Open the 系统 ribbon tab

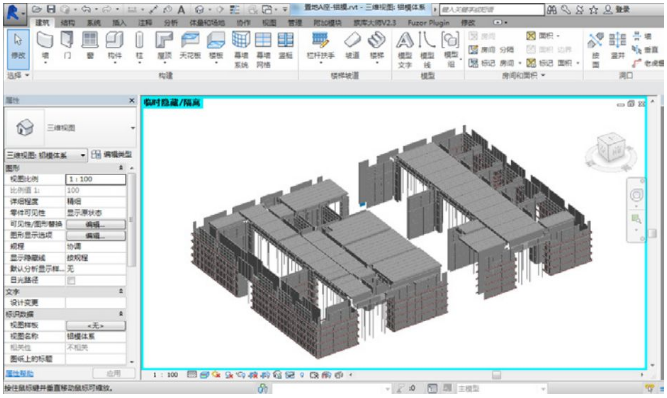coord(94,23)
